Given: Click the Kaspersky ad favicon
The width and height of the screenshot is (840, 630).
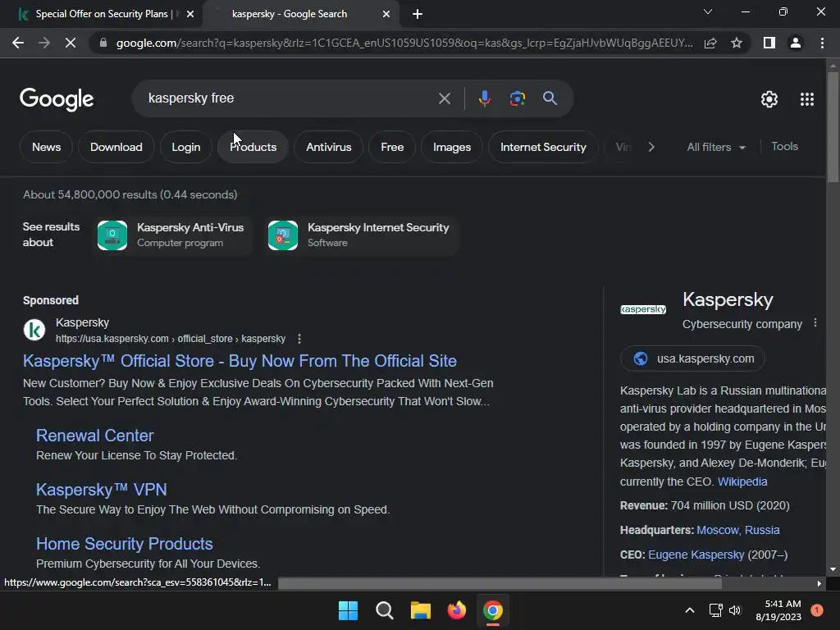Looking at the screenshot, I should click(34, 330).
